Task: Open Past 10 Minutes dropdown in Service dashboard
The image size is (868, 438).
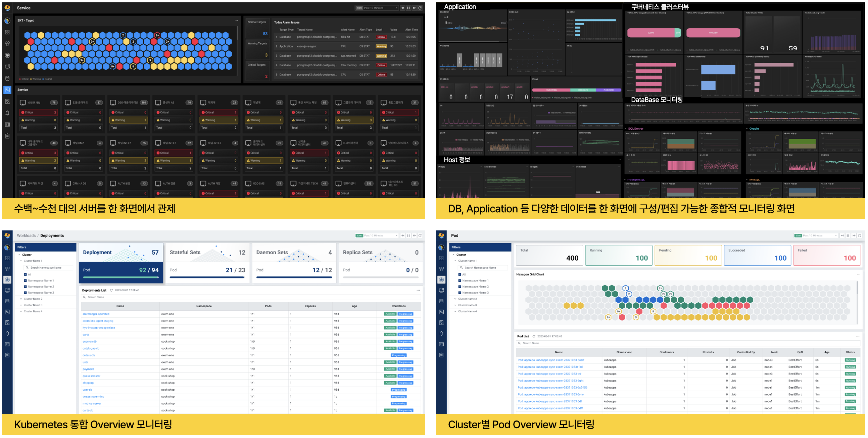Action: click(x=377, y=8)
